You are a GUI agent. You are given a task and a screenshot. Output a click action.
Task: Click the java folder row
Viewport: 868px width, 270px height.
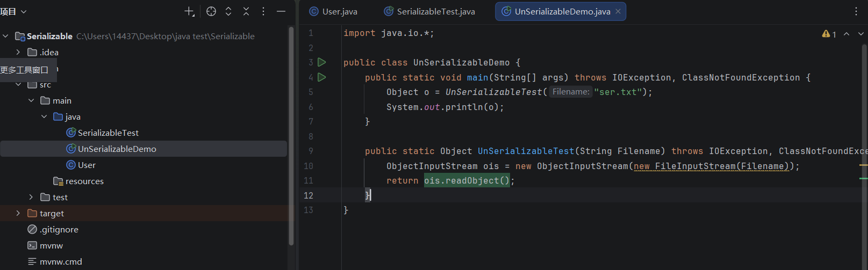[144, 116]
